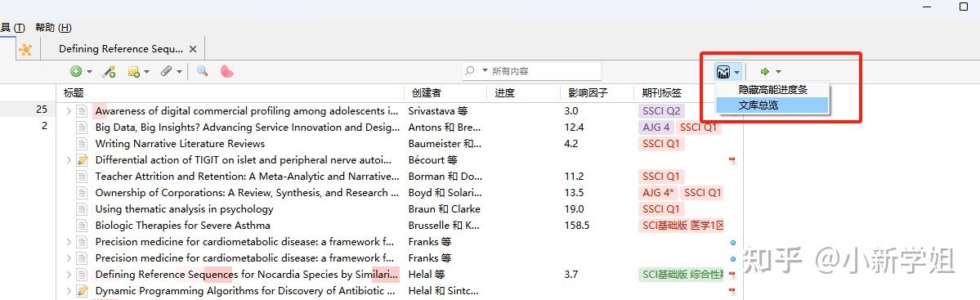Click the AJG 4* tag in Boyd row

(658, 192)
